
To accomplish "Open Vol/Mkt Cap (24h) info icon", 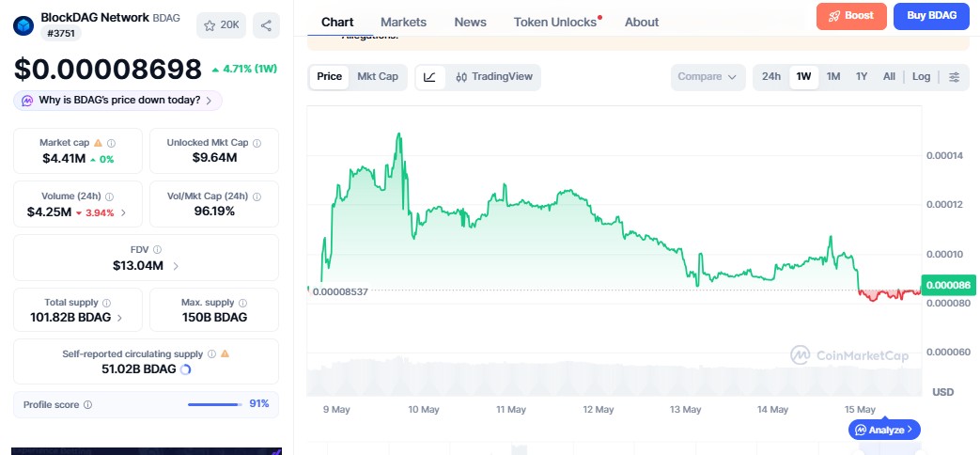I will tap(257, 196).
